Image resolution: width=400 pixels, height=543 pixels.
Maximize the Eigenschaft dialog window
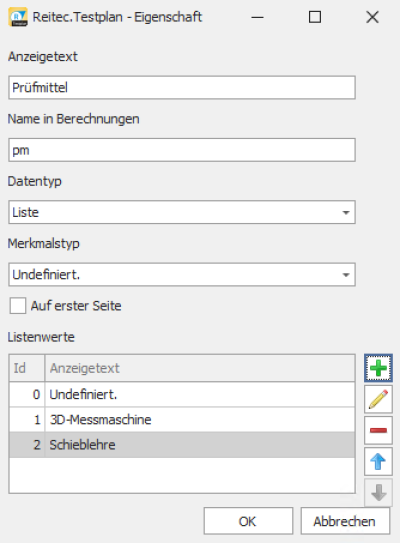click(314, 17)
